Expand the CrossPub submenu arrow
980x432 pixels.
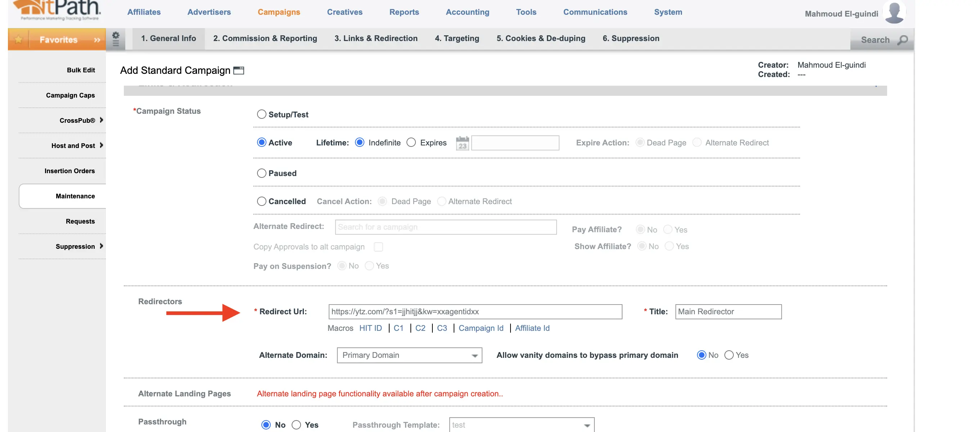101,120
